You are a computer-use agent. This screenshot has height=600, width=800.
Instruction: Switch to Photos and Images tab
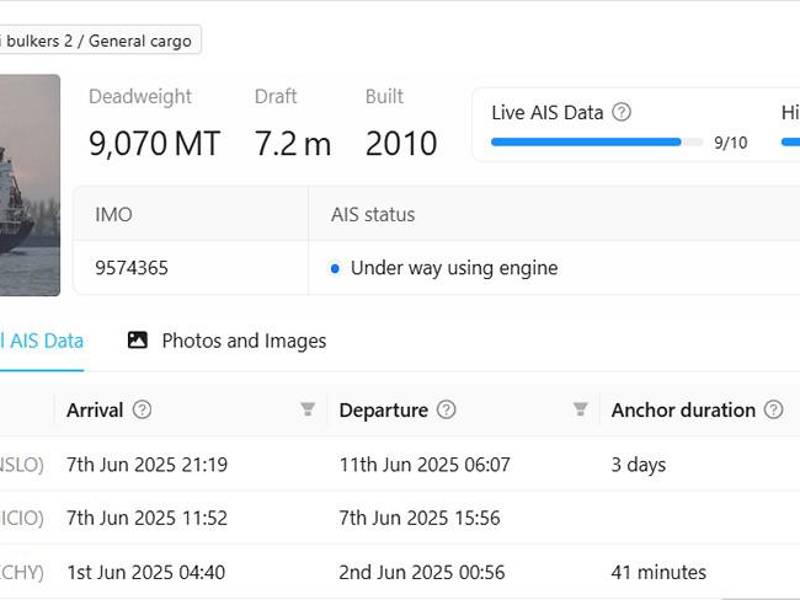click(243, 341)
